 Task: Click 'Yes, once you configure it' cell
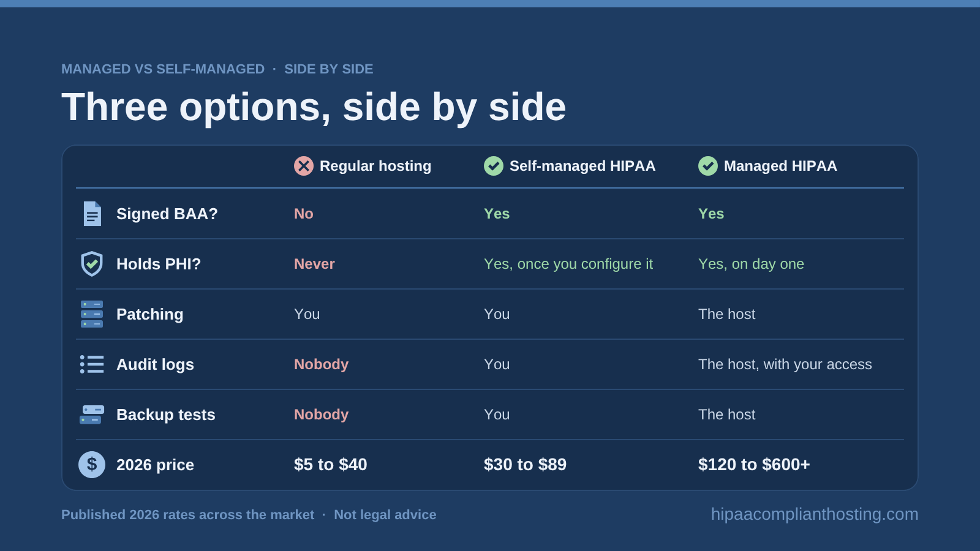pyautogui.click(x=568, y=264)
